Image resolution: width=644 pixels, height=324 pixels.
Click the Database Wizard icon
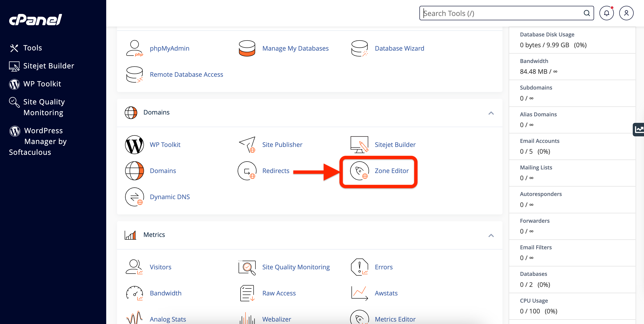pyautogui.click(x=360, y=48)
